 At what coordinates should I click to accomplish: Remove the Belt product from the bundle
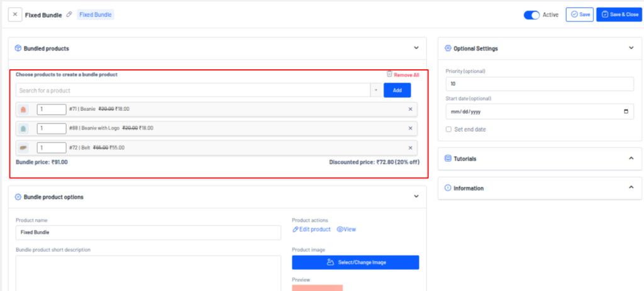point(410,148)
